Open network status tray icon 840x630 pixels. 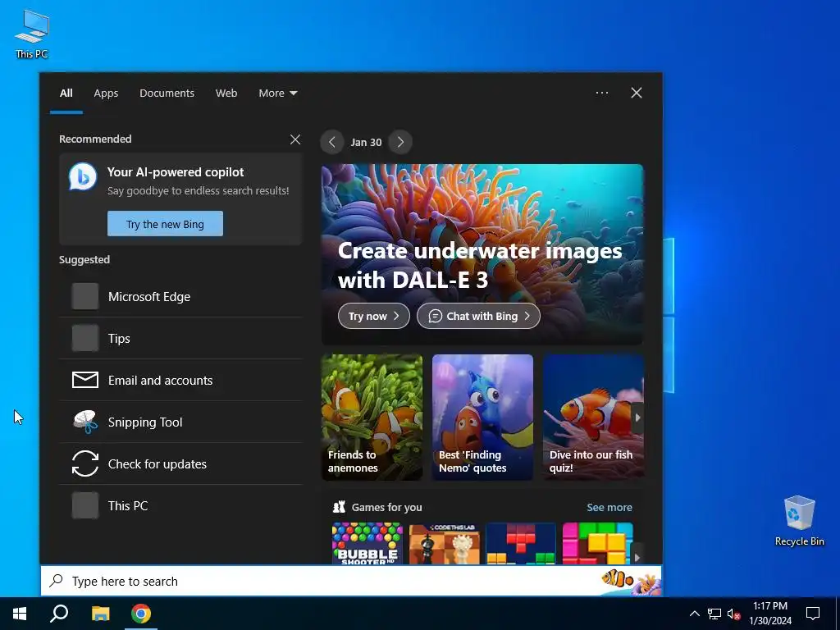pos(714,614)
